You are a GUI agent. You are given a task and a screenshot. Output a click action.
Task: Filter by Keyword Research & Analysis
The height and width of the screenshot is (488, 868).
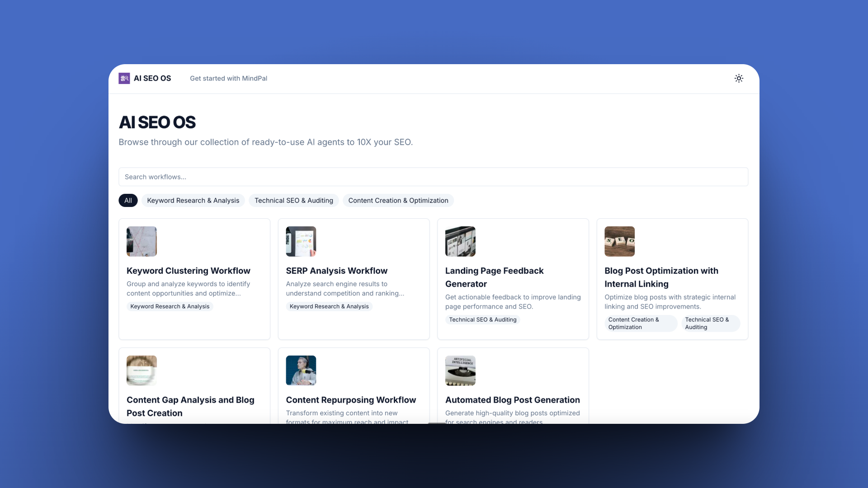193,201
